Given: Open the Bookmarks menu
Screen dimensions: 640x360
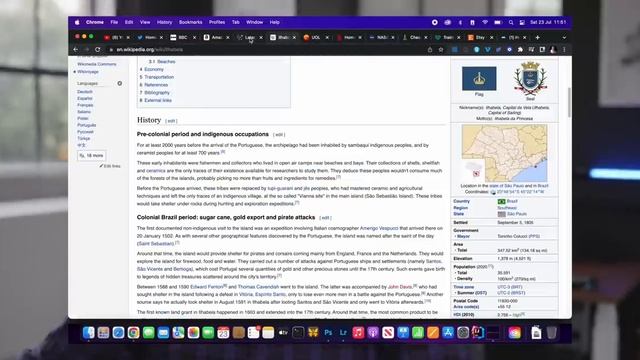Looking at the screenshot, I should click(191, 22).
